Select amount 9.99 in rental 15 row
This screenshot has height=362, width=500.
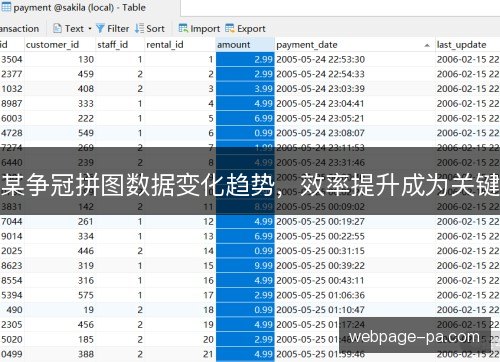[245, 266]
